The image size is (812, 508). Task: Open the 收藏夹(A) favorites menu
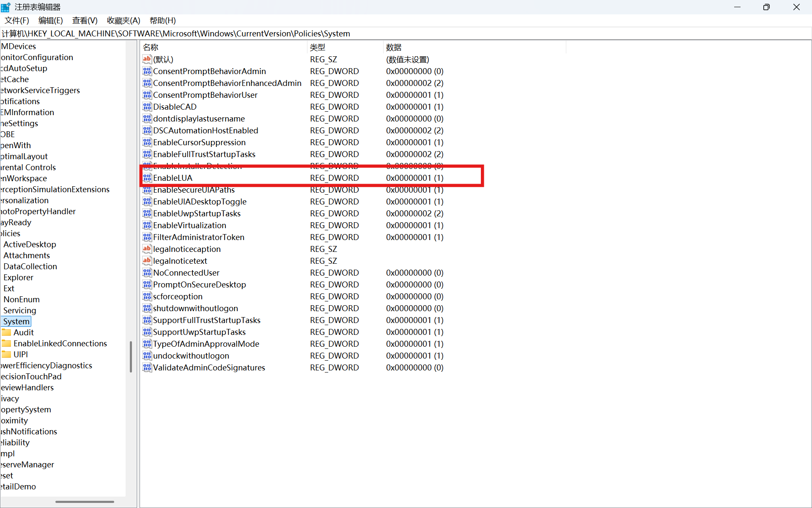click(x=123, y=20)
